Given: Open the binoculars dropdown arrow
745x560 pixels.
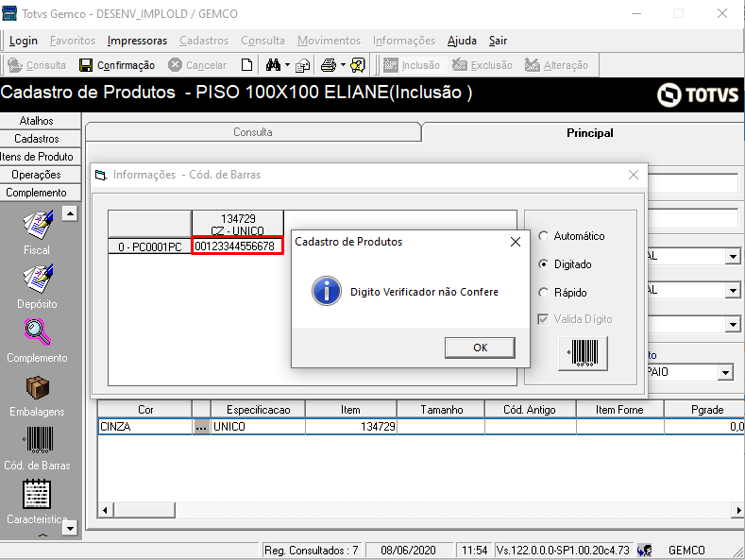Looking at the screenshot, I should [x=287, y=64].
